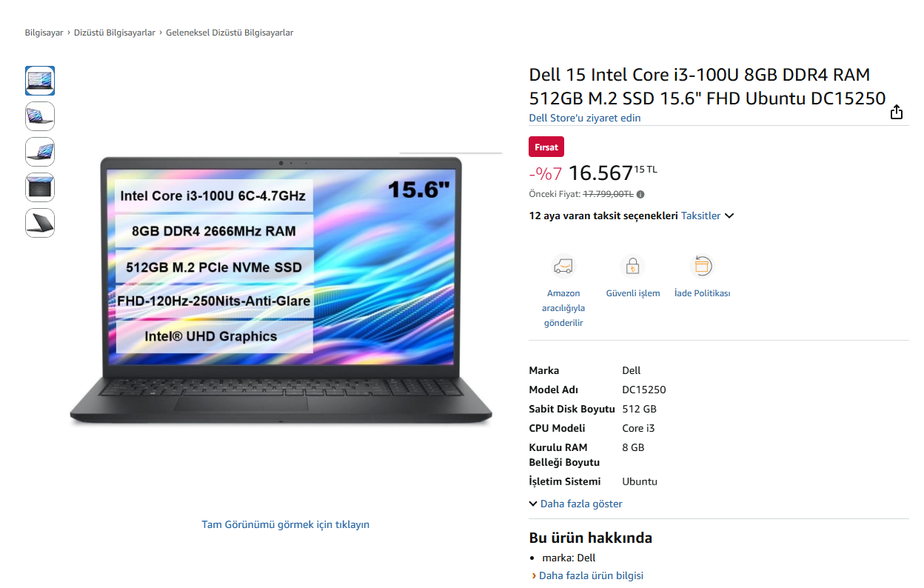Select the second angled laptop thumbnail

40,116
